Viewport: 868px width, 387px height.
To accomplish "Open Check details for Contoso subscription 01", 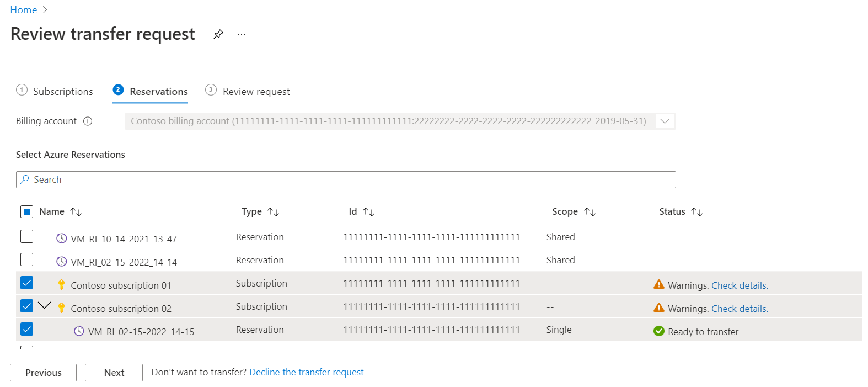I will [x=740, y=285].
